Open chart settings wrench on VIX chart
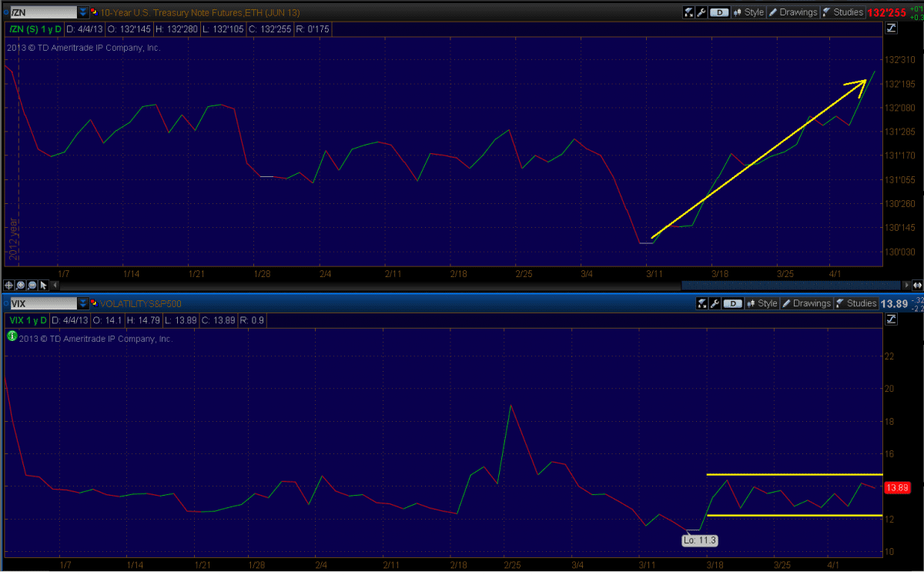Screen dimensions: 924x575 point(714,303)
